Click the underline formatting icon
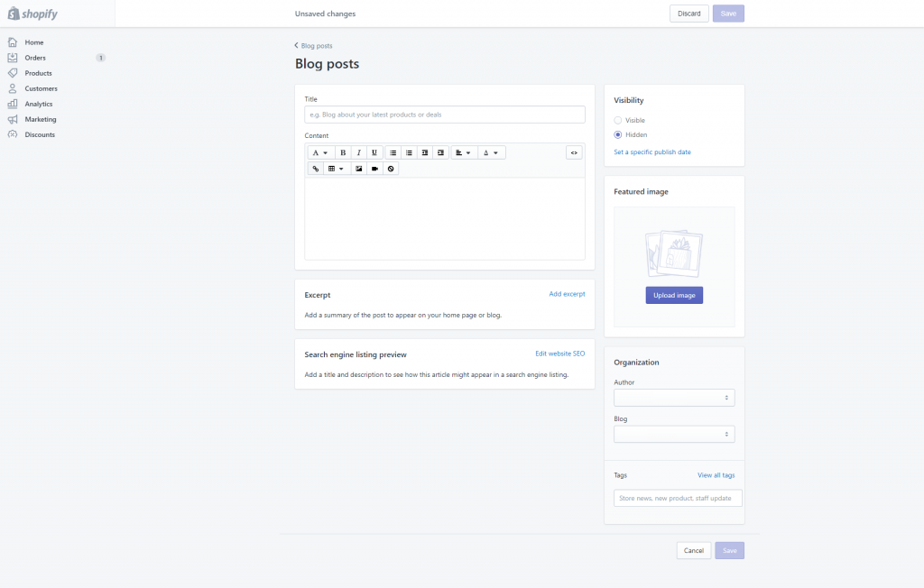Image resolution: width=924 pixels, height=588 pixels. pos(374,153)
